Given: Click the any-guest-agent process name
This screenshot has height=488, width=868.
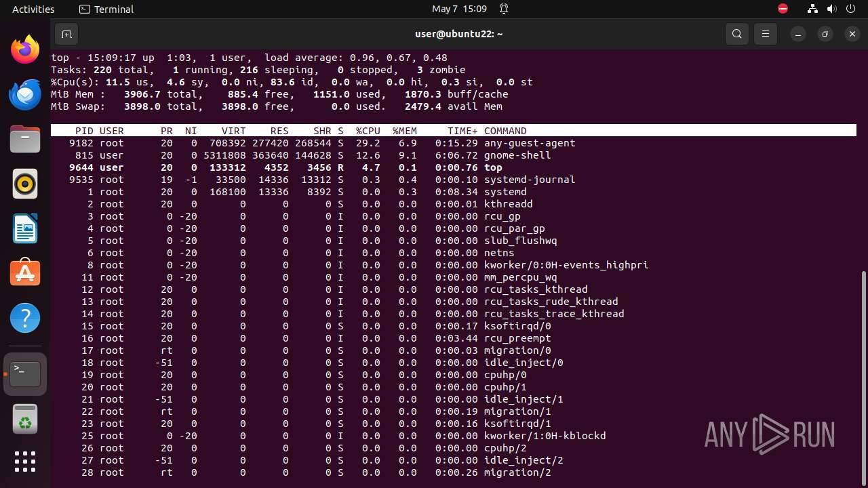Looking at the screenshot, I should tap(530, 143).
